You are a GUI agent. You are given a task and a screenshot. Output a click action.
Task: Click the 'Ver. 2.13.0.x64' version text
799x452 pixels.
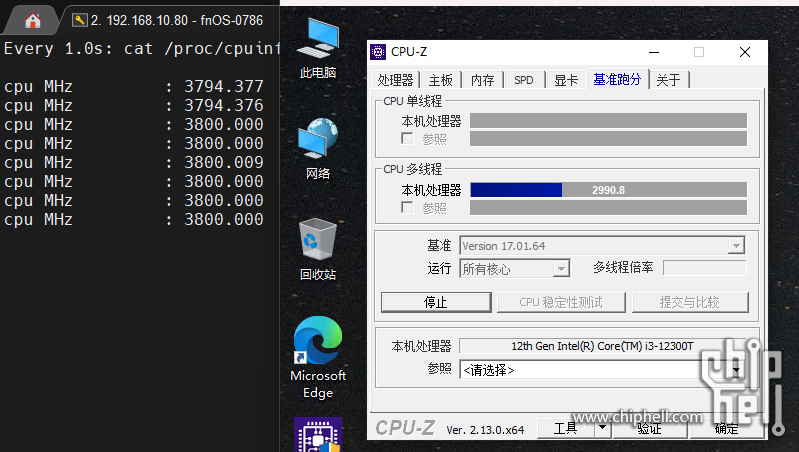[485, 430]
